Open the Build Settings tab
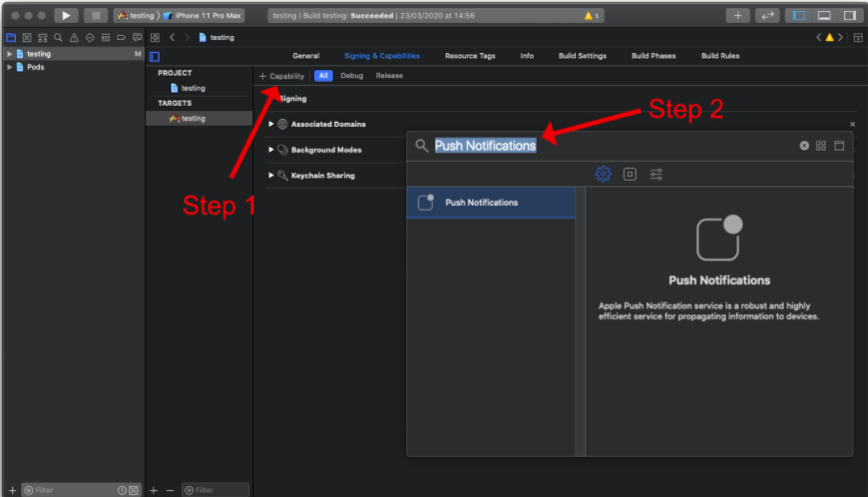 coord(583,56)
